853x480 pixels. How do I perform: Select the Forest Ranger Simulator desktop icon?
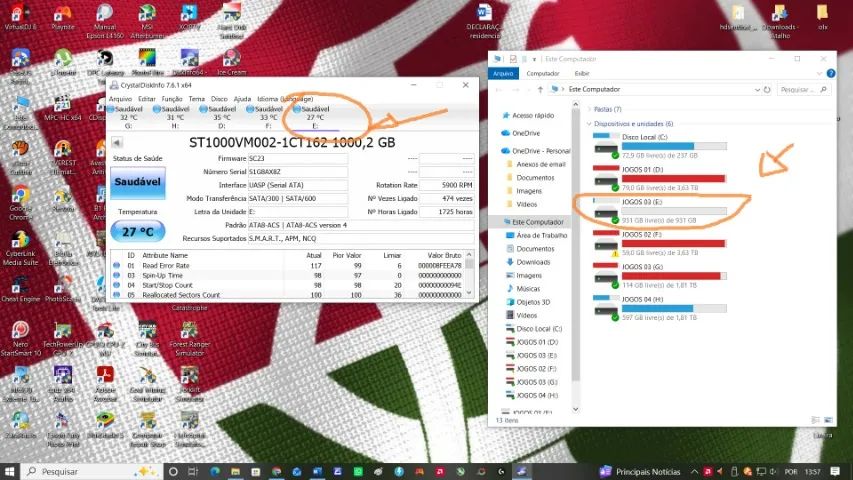pos(189,339)
